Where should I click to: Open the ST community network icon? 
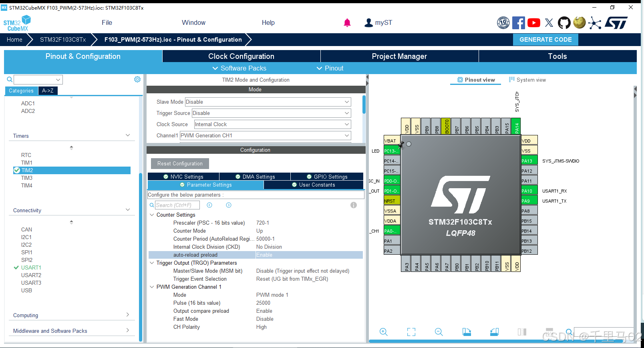coord(595,23)
